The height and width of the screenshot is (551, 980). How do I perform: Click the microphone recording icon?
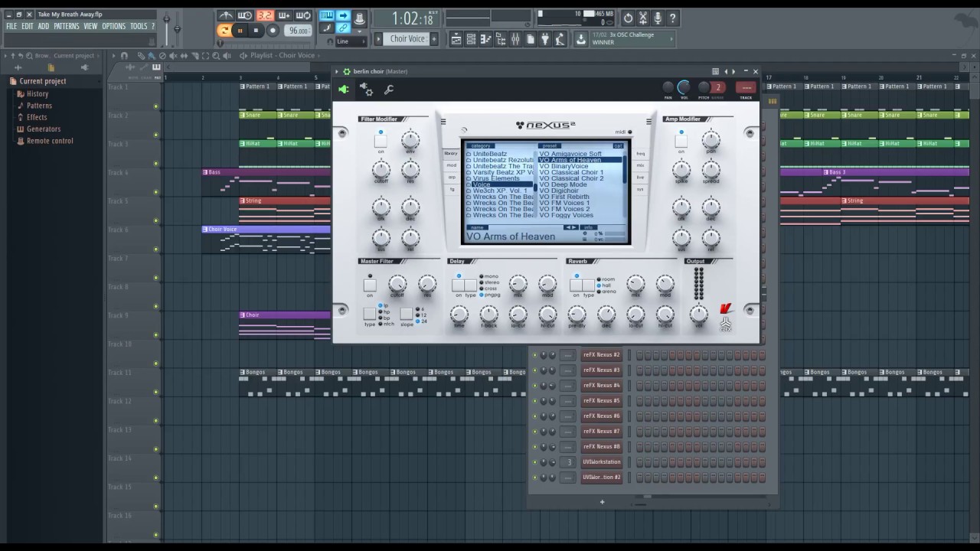click(x=658, y=18)
